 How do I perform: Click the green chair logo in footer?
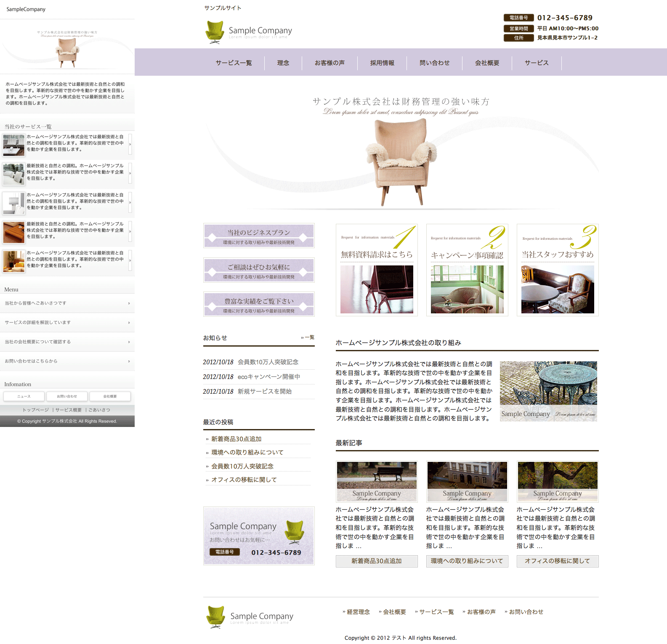215,617
